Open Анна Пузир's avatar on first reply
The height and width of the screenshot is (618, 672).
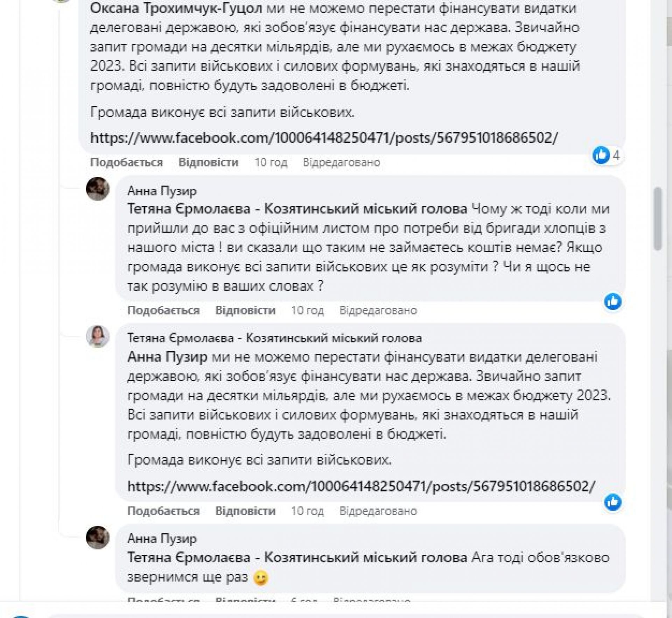[98, 189]
